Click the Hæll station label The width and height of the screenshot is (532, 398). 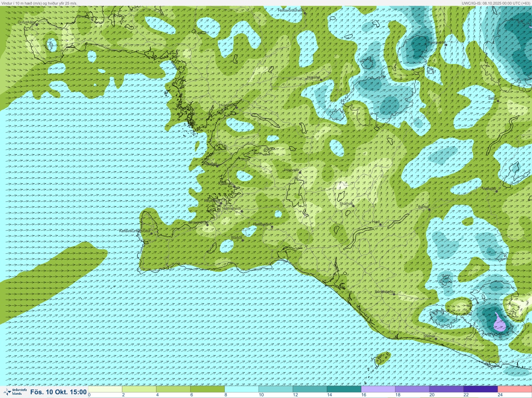[376, 222]
